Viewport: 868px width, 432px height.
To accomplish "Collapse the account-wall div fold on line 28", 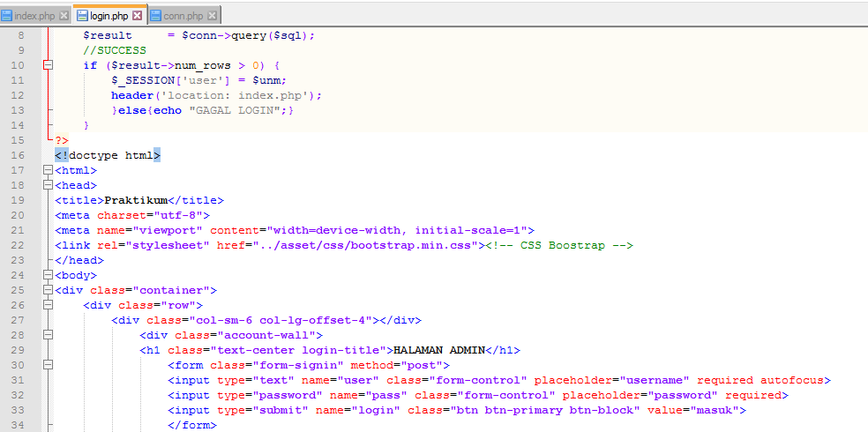I will coord(49,334).
